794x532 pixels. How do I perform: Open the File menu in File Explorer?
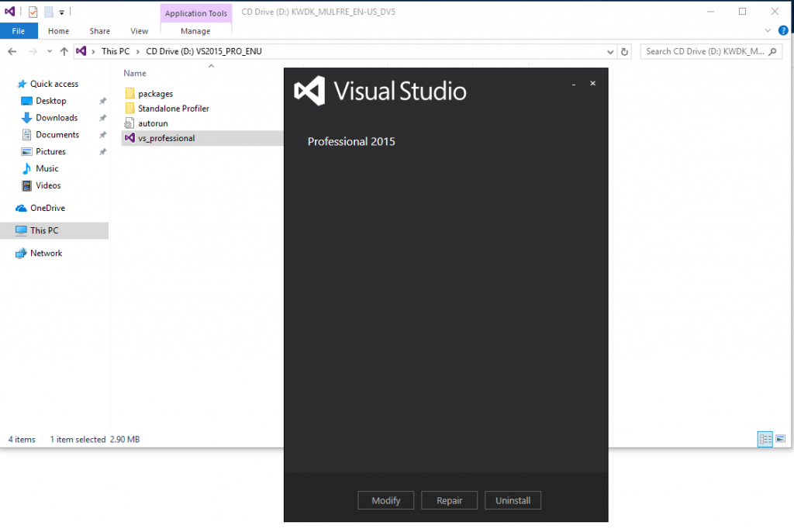(x=19, y=31)
